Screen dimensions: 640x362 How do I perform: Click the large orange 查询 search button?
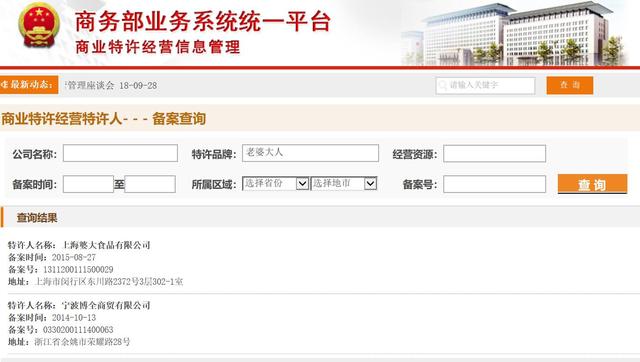[592, 184]
